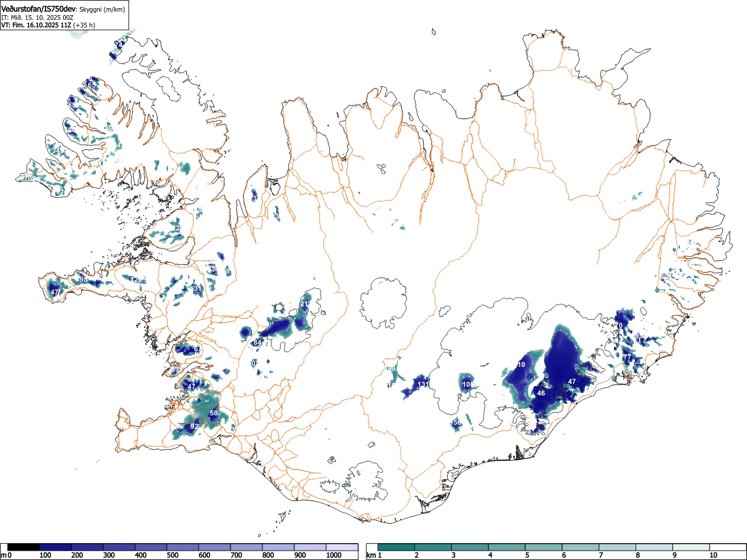
Task: Click the 9–10 km palest teal swatch
Action: pos(690,547)
